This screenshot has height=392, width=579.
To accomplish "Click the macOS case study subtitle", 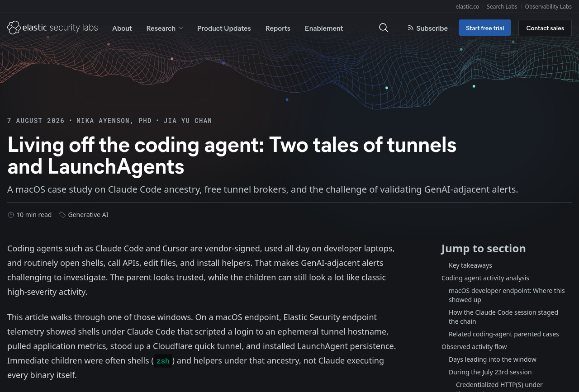I will (x=263, y=189).
